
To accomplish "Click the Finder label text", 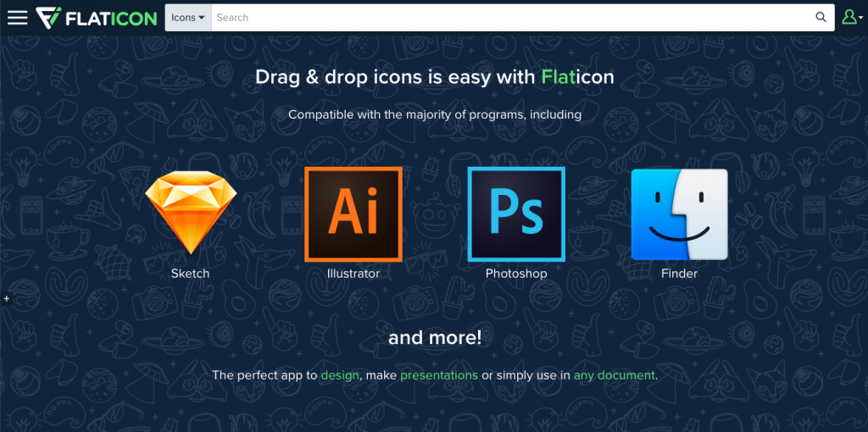I will coord(679,274).
